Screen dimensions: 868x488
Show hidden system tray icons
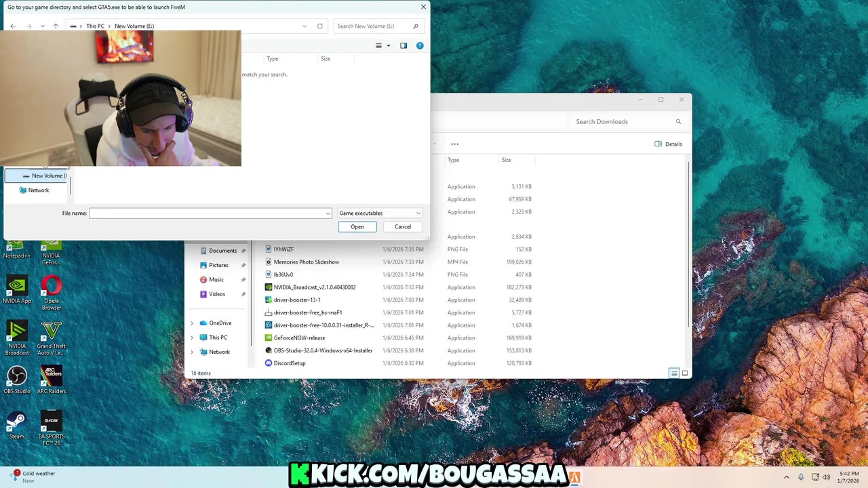(787, 477)
